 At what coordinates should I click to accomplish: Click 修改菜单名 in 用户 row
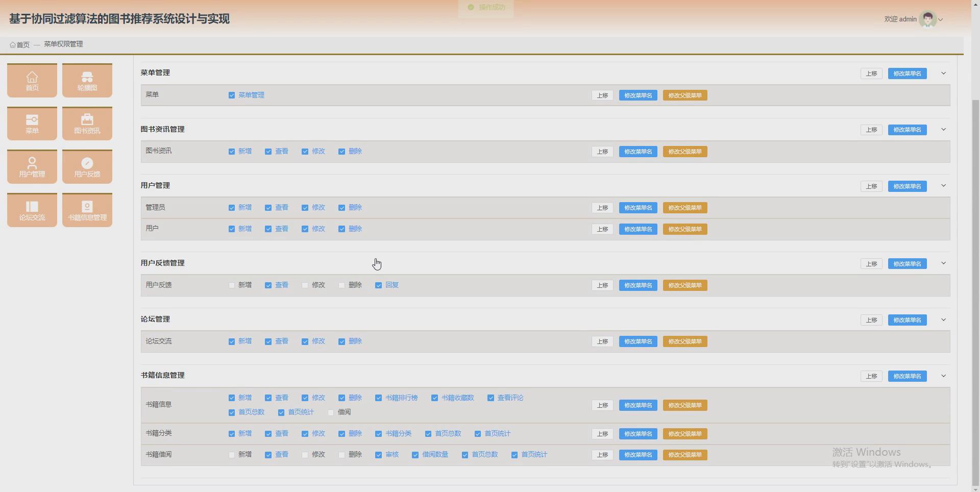click(638, 229)
